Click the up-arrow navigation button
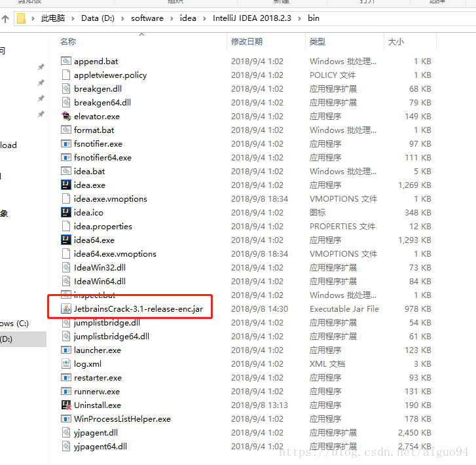This screenshot has height=465, width=476. coord(5,18)
